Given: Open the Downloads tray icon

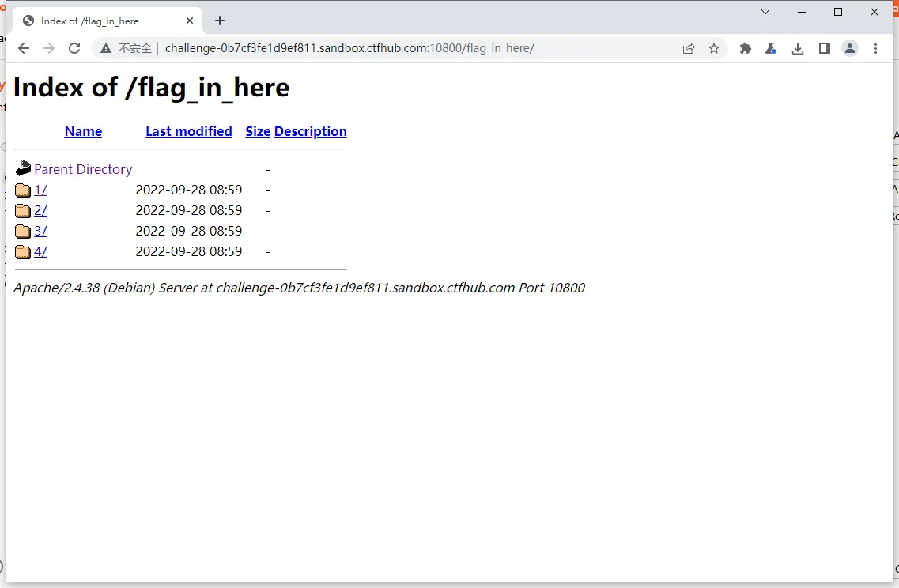Looking at the screenshot, I should [798, 48].
